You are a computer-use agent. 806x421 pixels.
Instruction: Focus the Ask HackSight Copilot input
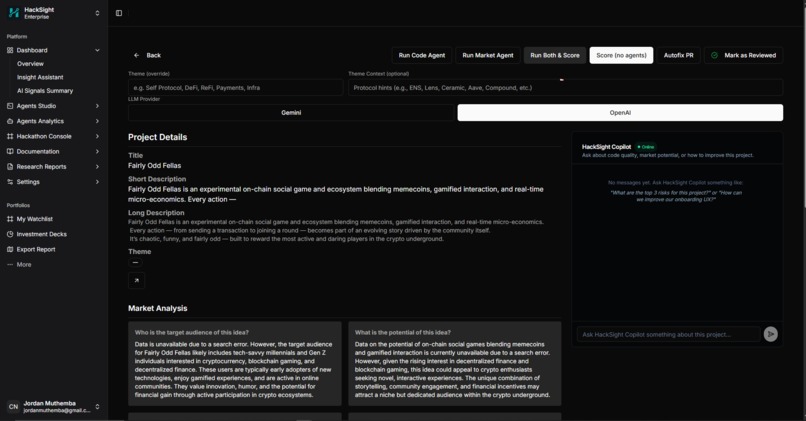click(x=668, y=334)
